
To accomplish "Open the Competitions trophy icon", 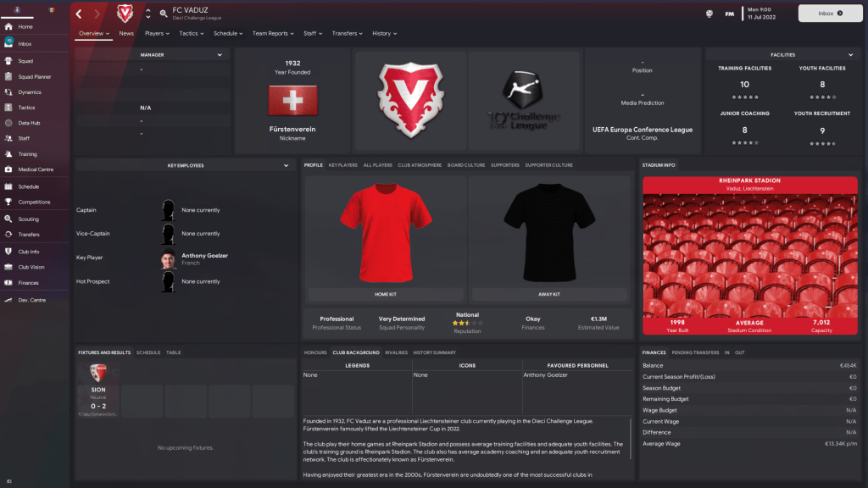I will point(8,202).
